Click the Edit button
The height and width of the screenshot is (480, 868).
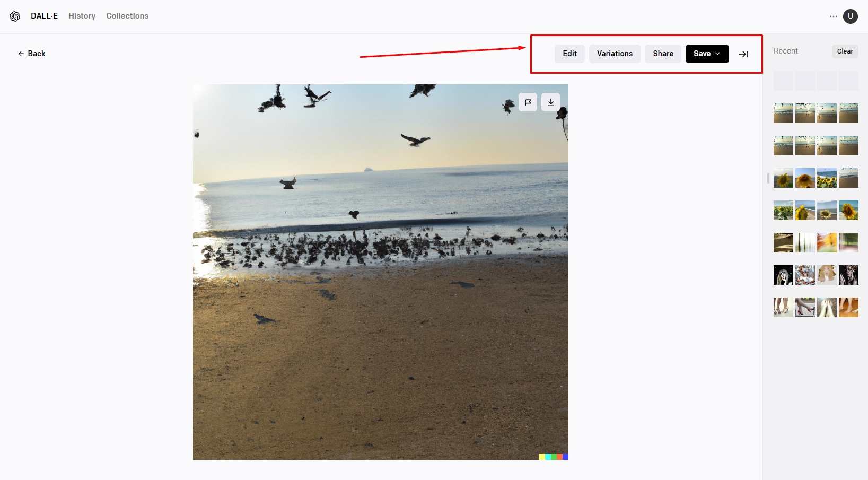click(x=569, y=54)
